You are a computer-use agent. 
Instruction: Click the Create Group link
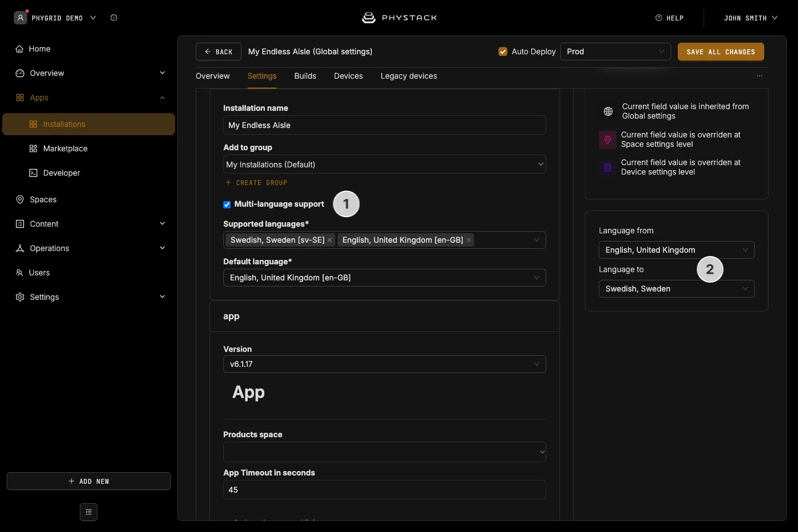256,183
